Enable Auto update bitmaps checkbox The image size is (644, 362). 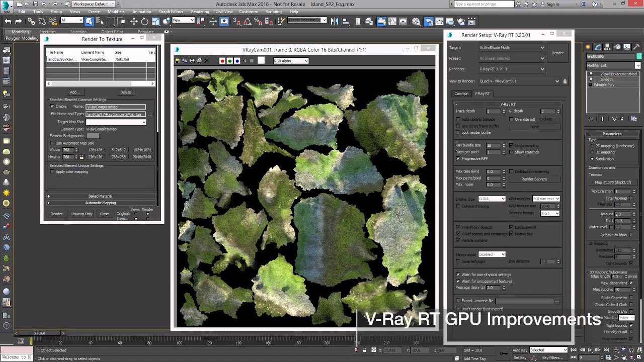458,119
